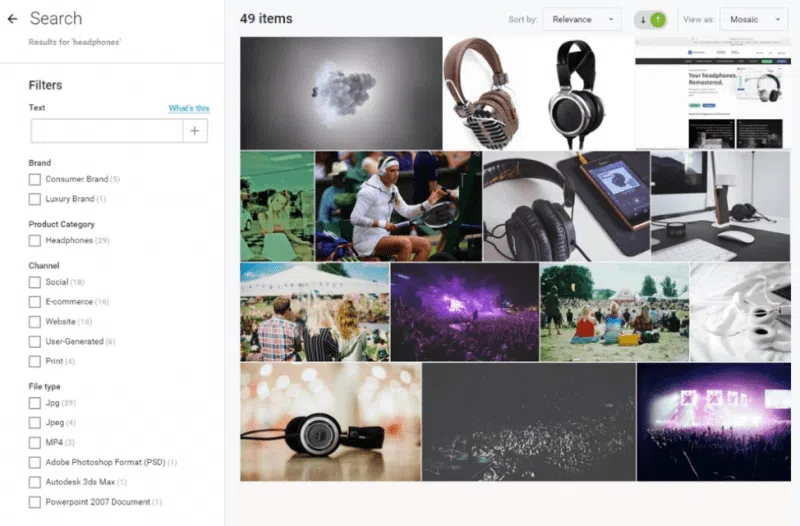Tick the Headphones product category
This screenshot has width=800, height=526.
pos(35,241)
